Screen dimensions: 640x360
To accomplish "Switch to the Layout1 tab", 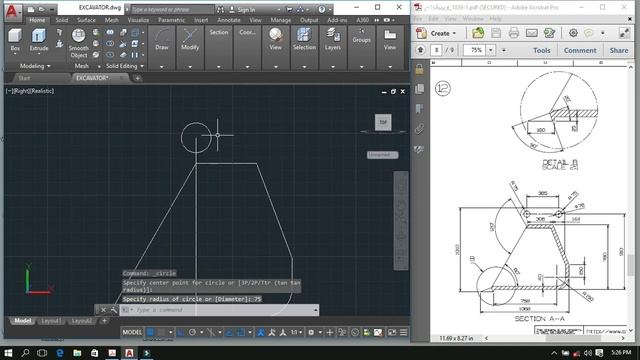I will click(51, 321).
